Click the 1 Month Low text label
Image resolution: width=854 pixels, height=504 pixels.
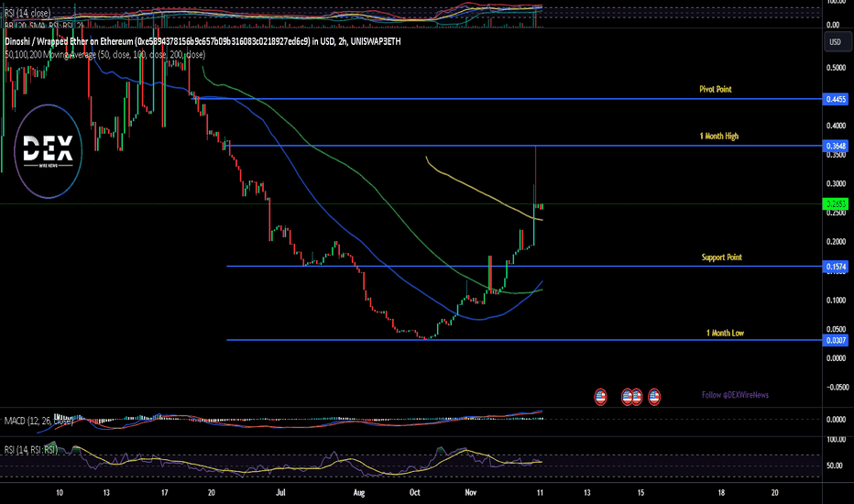click(725, 333)
